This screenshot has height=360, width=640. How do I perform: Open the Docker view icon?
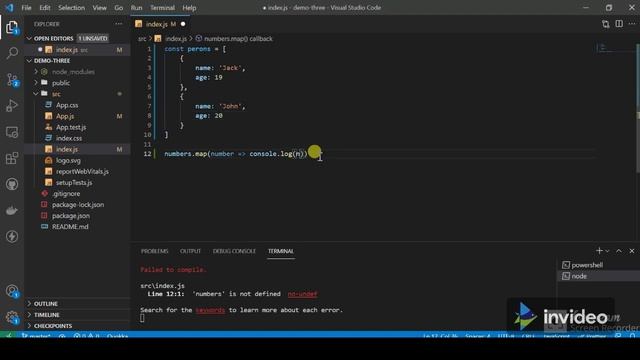[12, 210]
